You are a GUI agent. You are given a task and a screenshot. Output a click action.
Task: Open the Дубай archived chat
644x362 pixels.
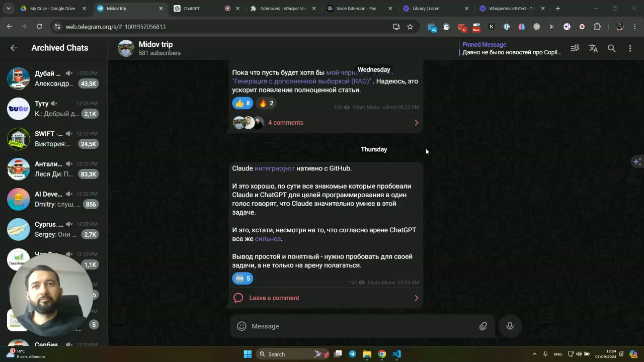tap(53, 78)
